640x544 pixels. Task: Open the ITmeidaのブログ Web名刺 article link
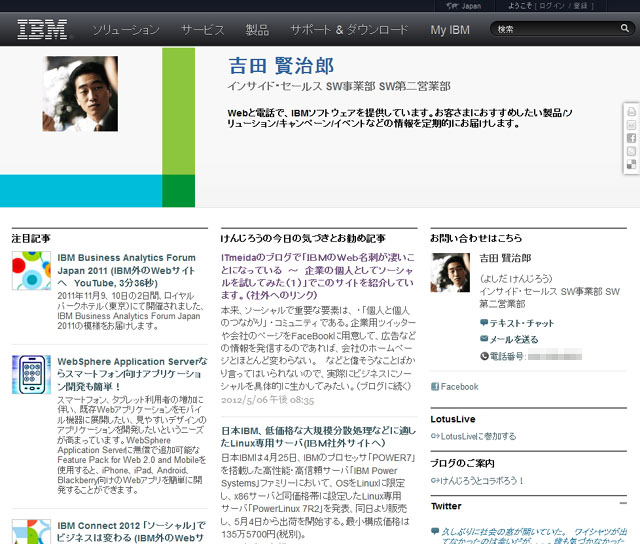pos(318,276)
